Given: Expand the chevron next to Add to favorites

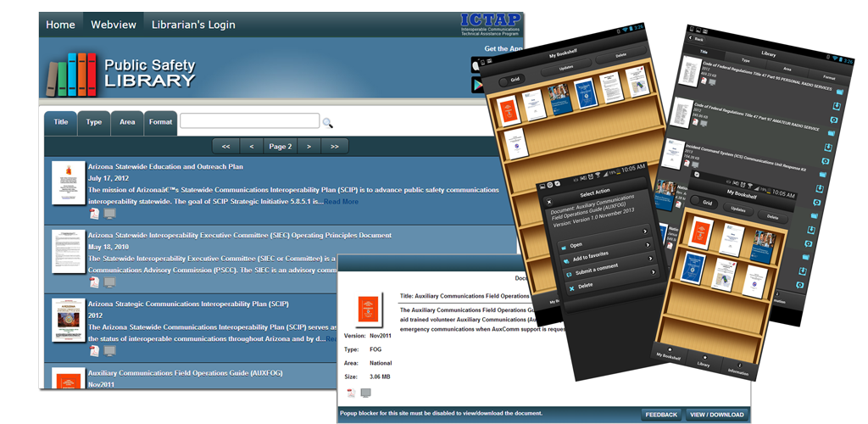Looking at the screenshot, I should pos(648,244).
